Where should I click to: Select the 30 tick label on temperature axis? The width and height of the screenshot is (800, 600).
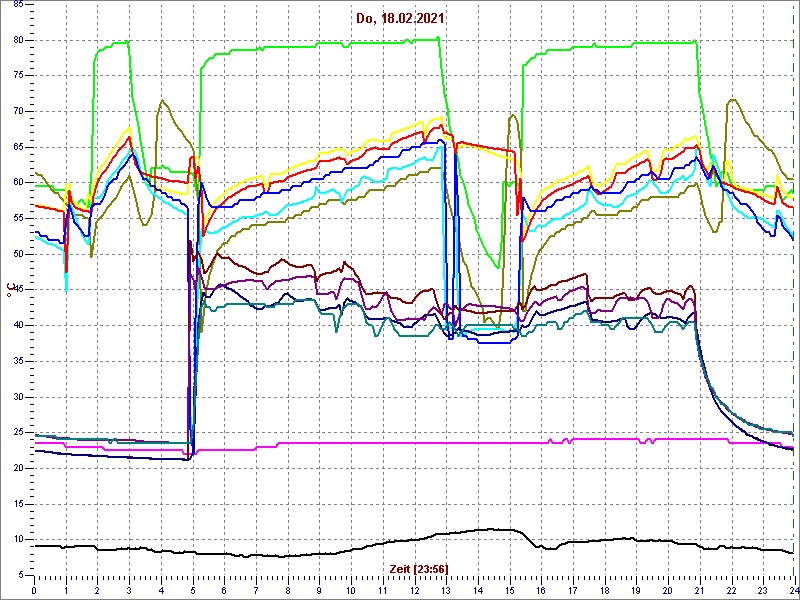click(16, 397)
